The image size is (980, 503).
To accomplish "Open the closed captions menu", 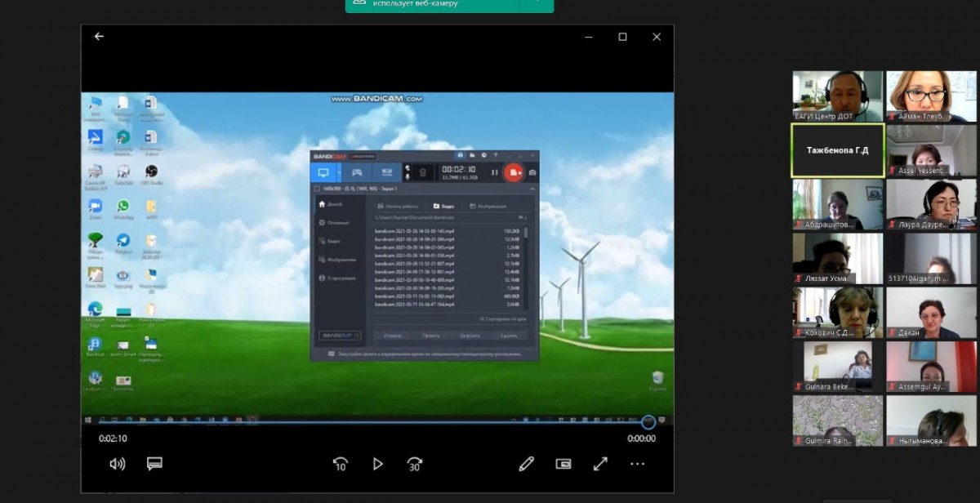I will point(154,464).
